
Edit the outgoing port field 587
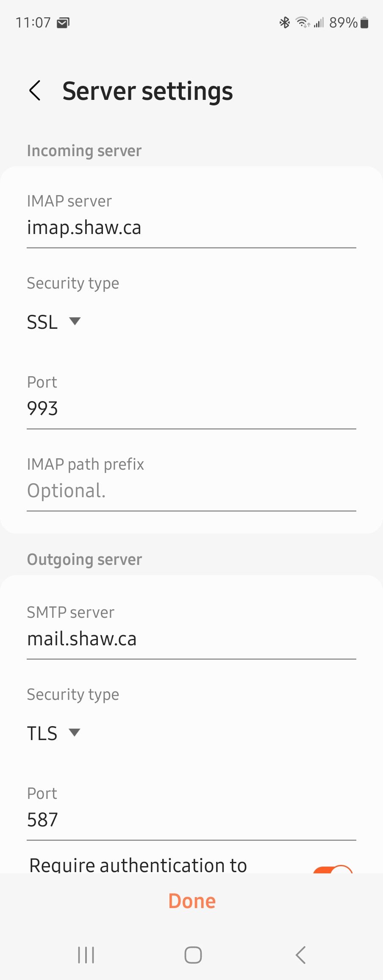point(191,820)
